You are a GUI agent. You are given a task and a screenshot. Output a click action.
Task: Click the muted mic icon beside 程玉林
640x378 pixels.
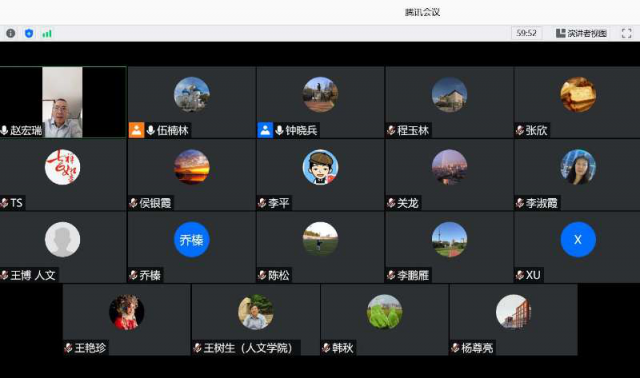[x=391, y=130]
